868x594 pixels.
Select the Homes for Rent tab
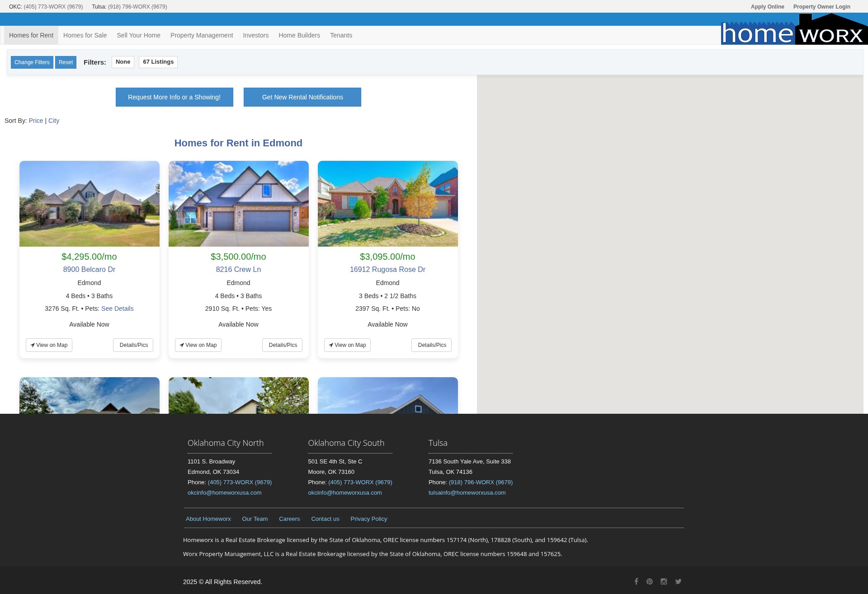pyautogui.click(x=31, y=35)
